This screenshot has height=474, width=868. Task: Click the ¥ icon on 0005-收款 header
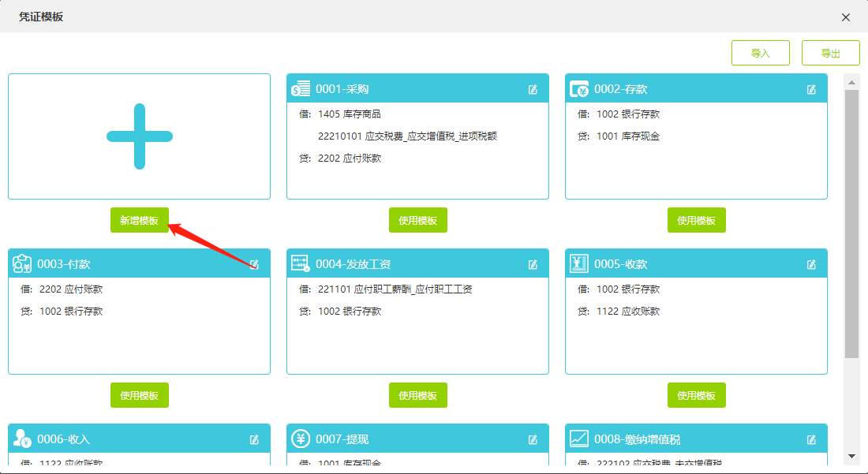pos(578,263)
